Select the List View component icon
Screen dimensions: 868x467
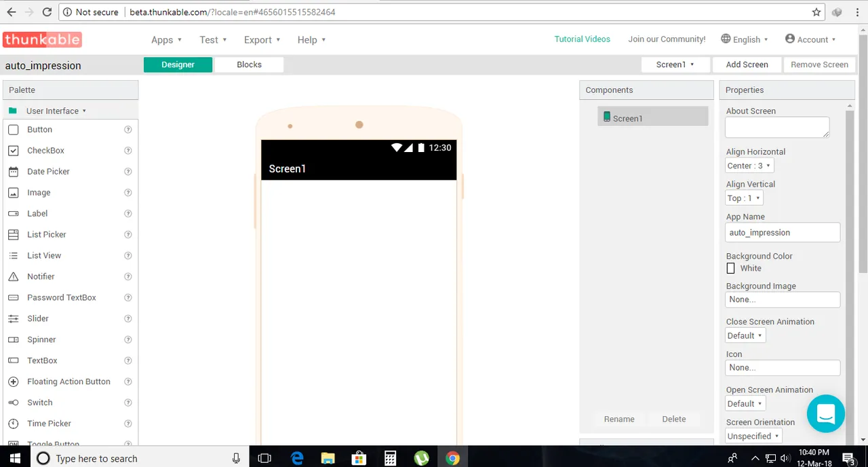point(13,256)
